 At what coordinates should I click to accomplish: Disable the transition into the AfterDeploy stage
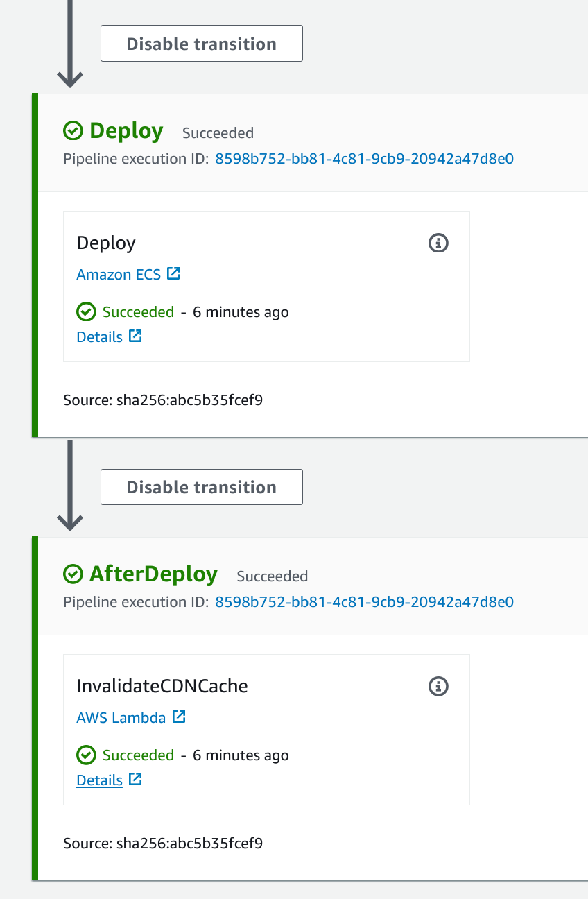click(x=202, y=487)
